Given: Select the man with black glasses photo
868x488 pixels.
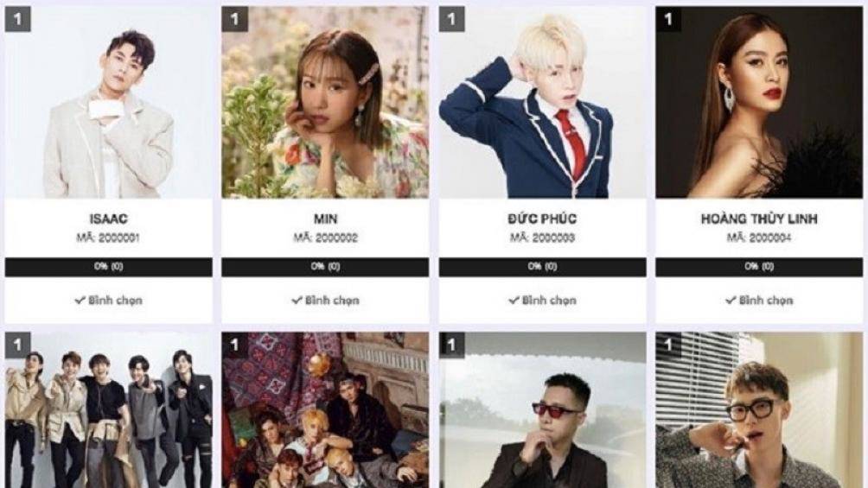Looking at the screenshot, I should tap(759, 410).
